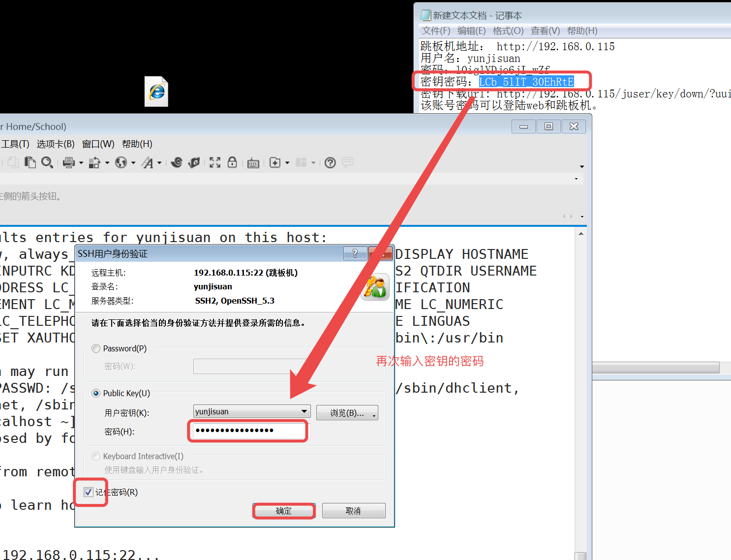Open the 工具(T) menu in Xshell
Viewport: 731px width, 560px height.
click(15, 144)
